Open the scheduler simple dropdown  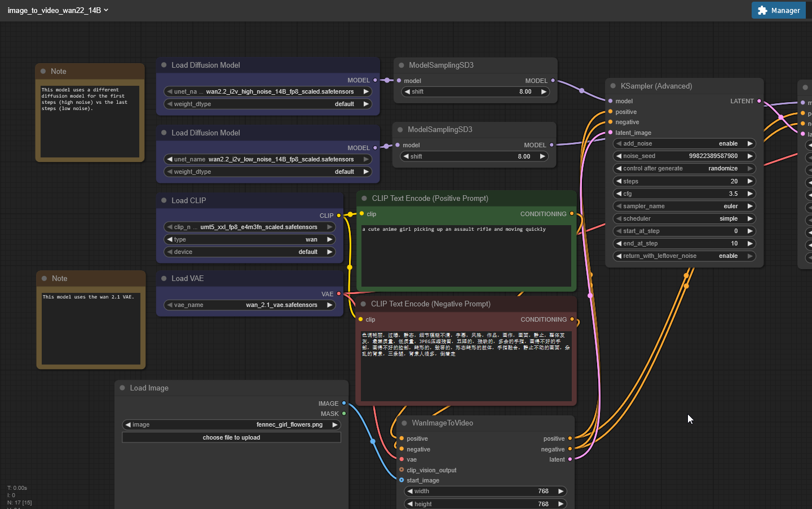click(x=683, y=219)
